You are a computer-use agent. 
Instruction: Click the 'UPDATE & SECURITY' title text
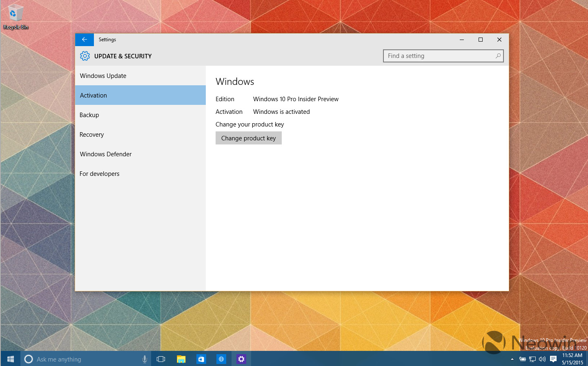(123, 56)
